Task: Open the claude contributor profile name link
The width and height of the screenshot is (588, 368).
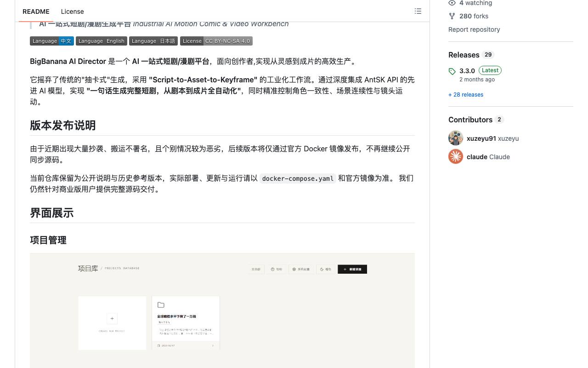Action: coord(477,157)
